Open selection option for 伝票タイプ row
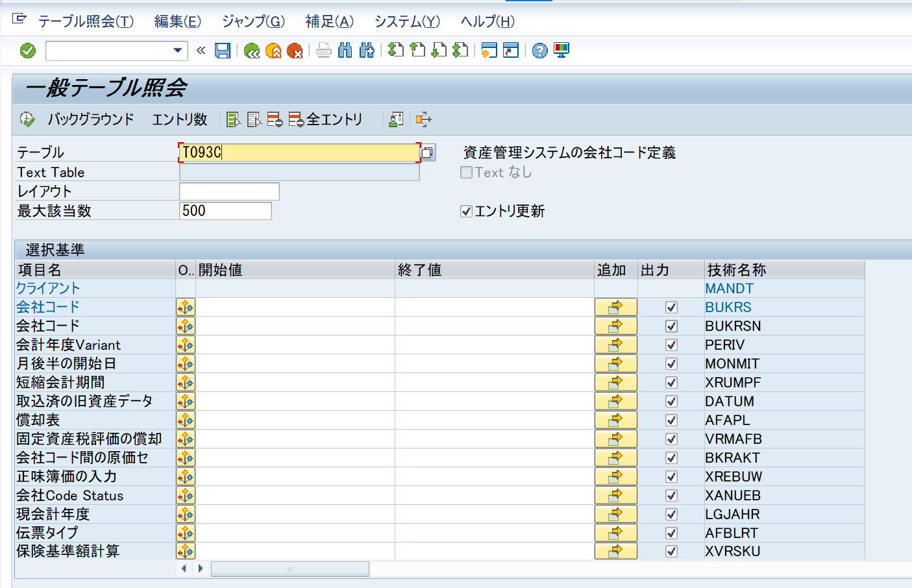 (x=186, y=533)
